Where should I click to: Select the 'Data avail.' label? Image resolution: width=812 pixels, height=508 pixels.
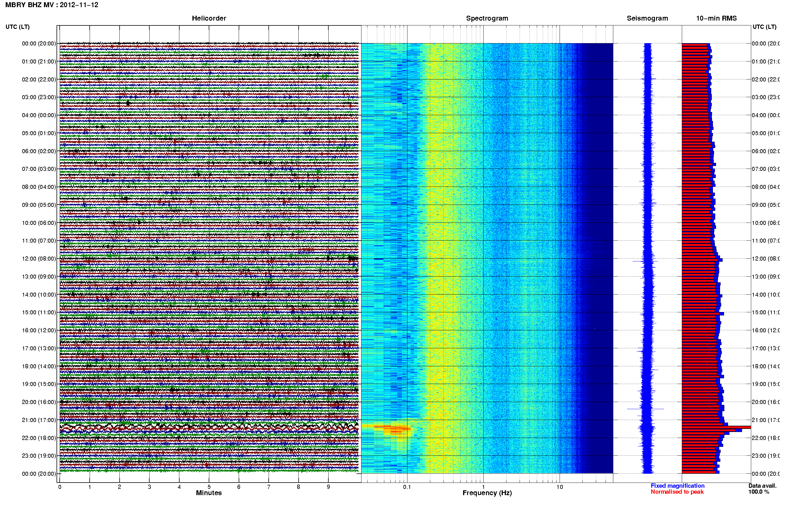[762, 486]
